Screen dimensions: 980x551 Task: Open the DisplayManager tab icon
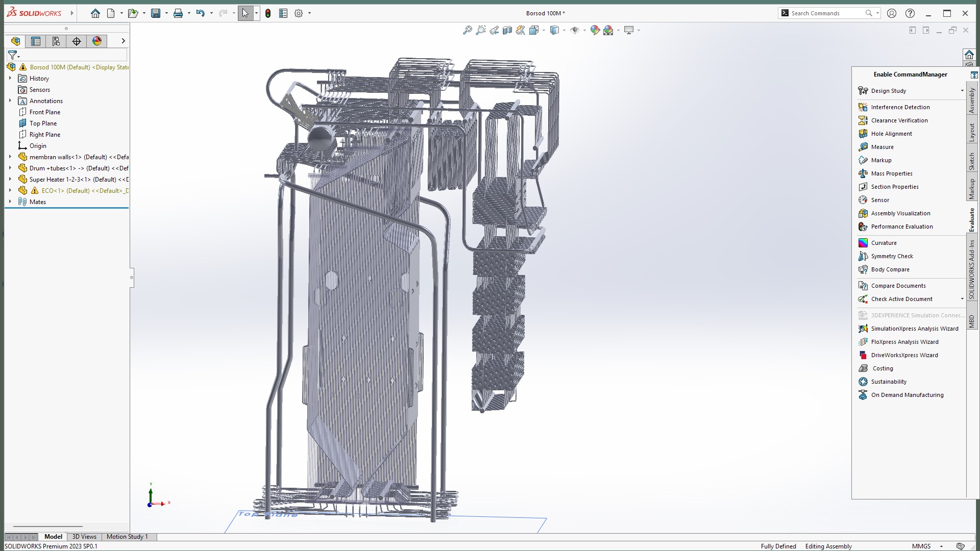pos(97,41)
